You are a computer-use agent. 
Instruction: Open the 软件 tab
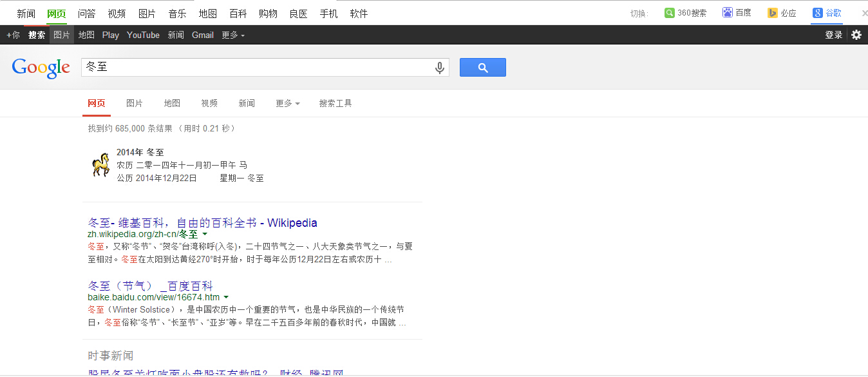[359, 14]
